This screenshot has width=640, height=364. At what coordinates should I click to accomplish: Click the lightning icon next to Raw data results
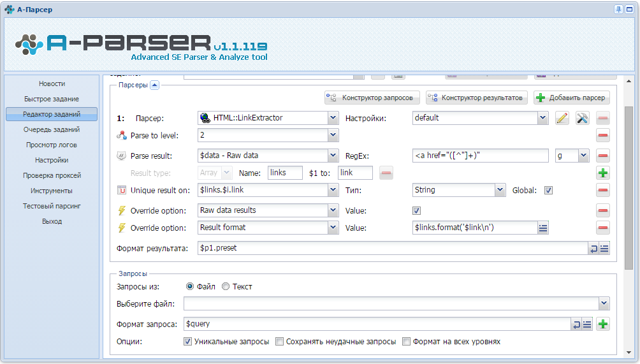[122, 210]
